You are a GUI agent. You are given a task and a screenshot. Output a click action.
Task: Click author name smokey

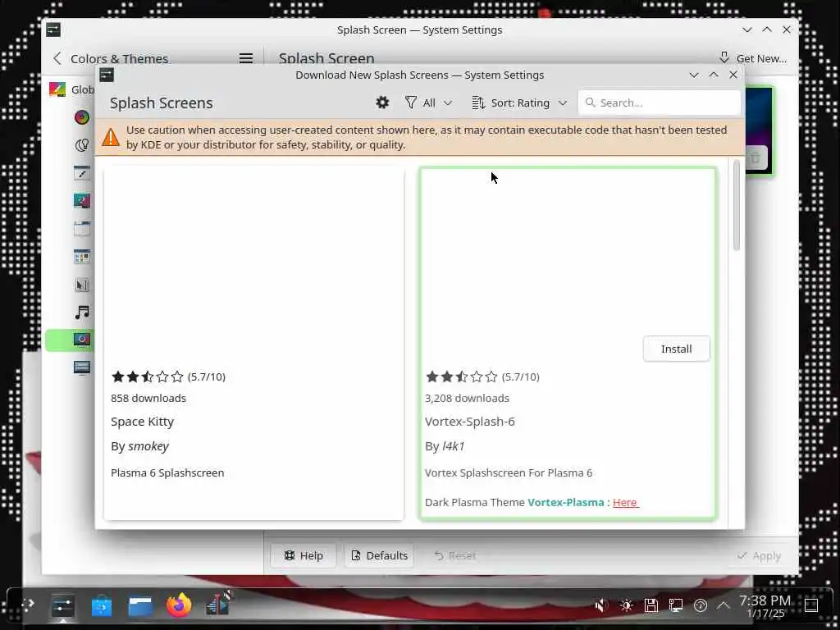click(148, 446)
